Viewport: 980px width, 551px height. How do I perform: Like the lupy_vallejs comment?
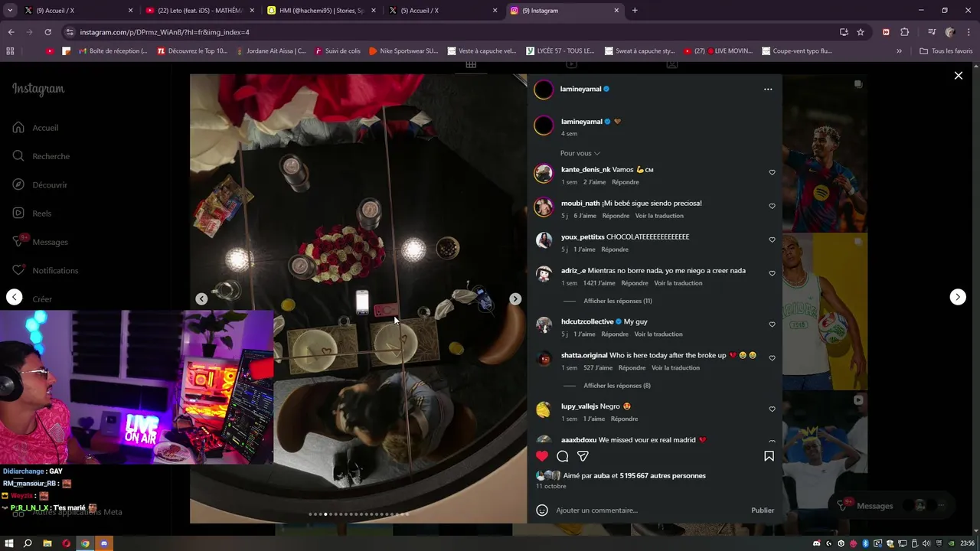[772, 409]
